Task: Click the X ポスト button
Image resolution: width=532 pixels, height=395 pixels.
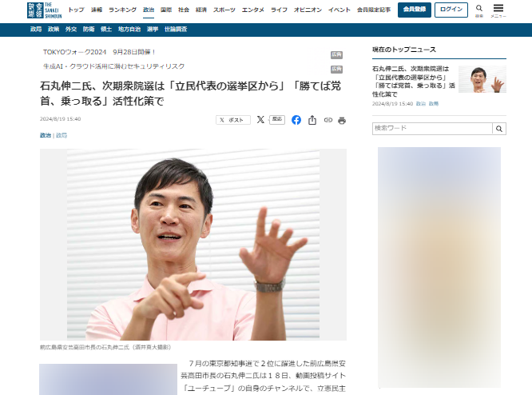Action: coord(233,120)
